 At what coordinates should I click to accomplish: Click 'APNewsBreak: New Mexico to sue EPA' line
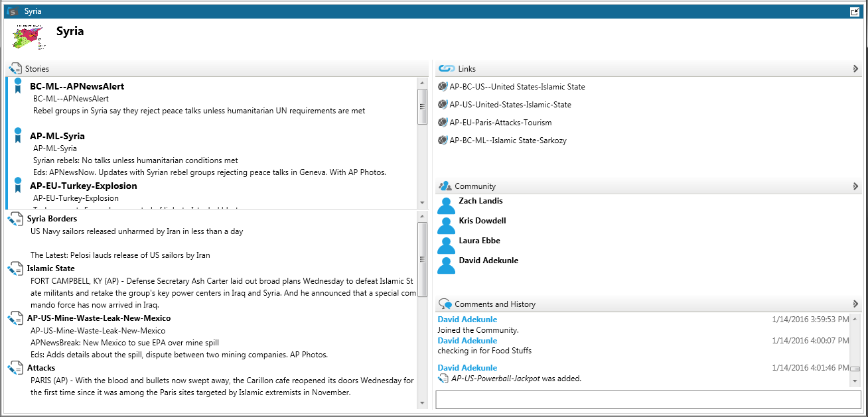point(125,343)
